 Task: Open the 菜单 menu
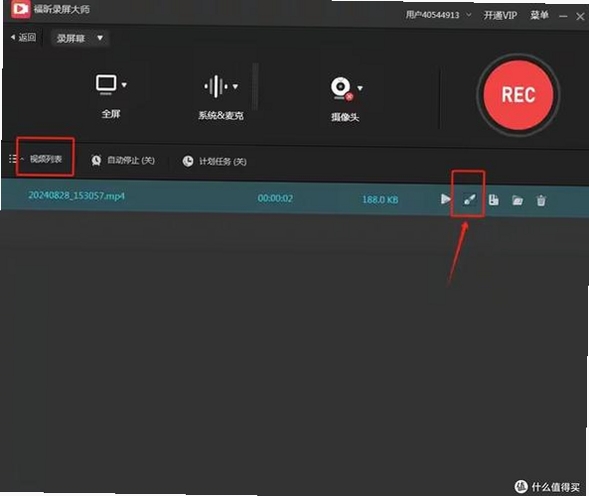539,15
